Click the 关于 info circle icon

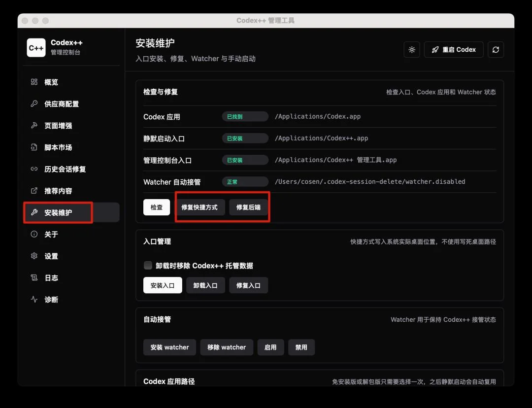34,234
